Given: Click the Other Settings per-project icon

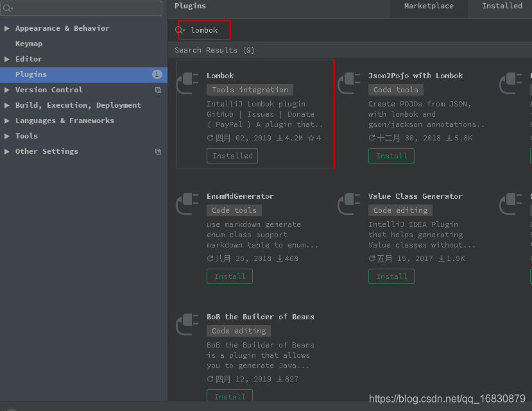Looking at the screenshot, I should tap(158, 151).
